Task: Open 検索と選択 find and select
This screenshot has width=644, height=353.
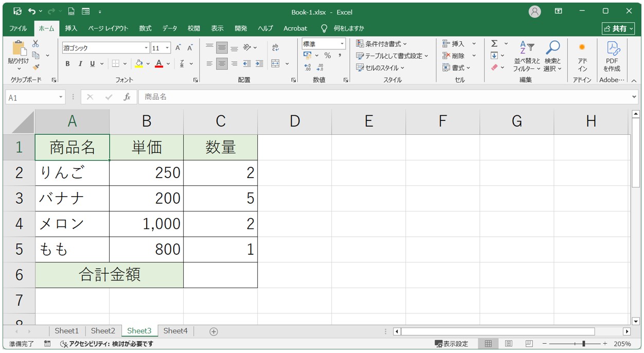Action: (x=553, y=56)
